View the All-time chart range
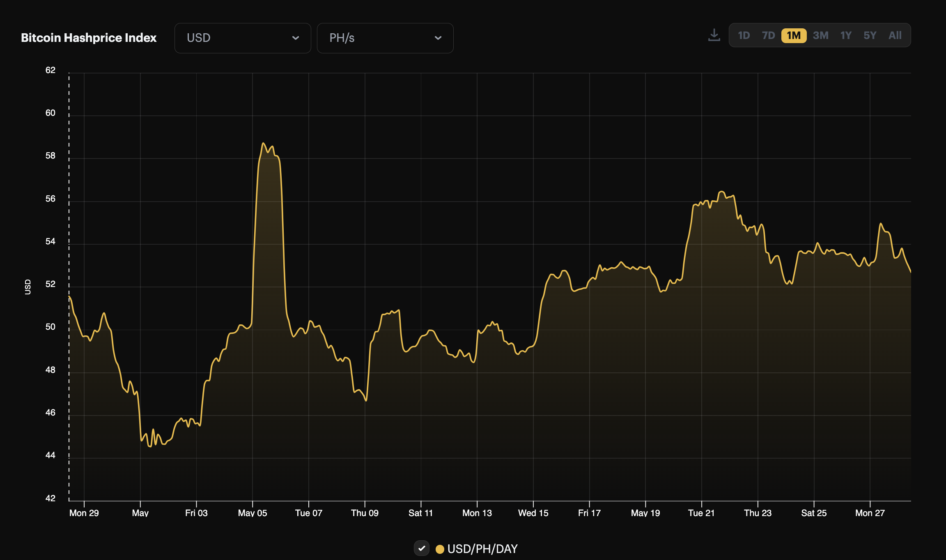 [895, 35]
